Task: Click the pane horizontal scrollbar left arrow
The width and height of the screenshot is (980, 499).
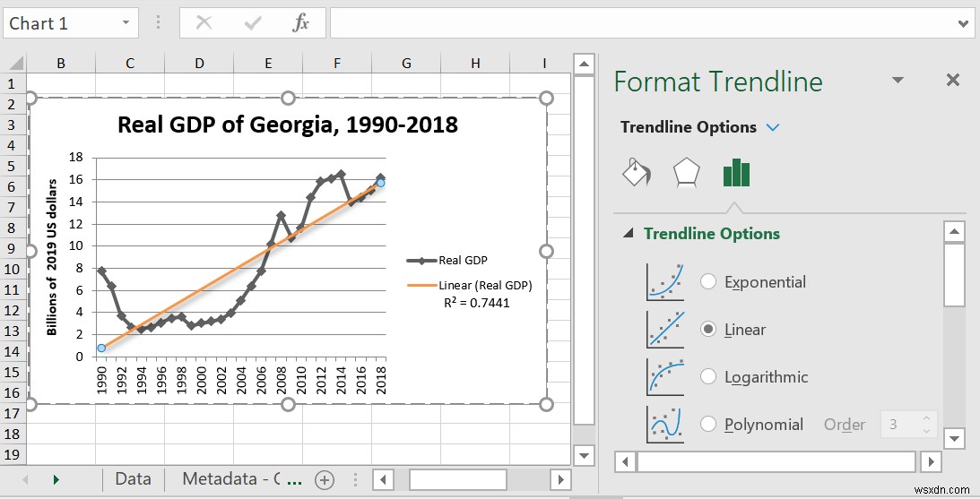Action: tap(625, 462)
